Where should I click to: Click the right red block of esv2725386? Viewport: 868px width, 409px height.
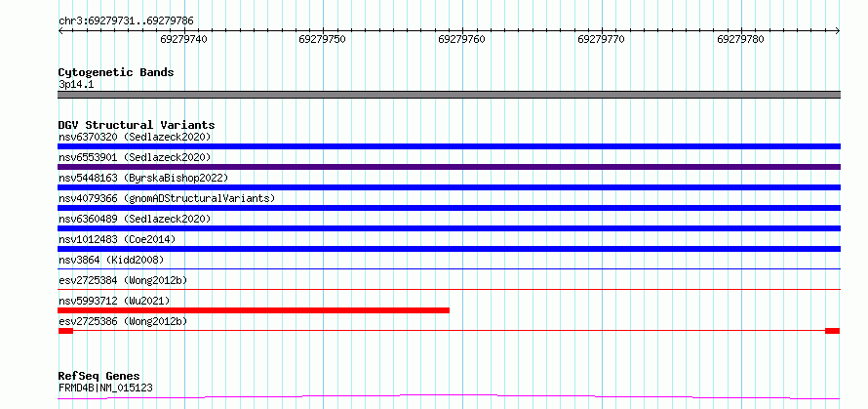(x=833, y=331)
